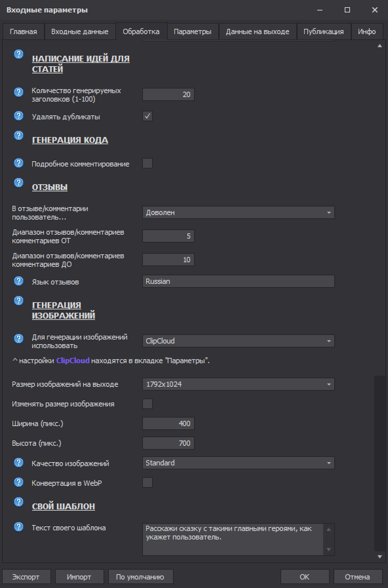Open the 'Доволен' review mood dropdown
Screen dimensions: 388x588
[238, 212]
